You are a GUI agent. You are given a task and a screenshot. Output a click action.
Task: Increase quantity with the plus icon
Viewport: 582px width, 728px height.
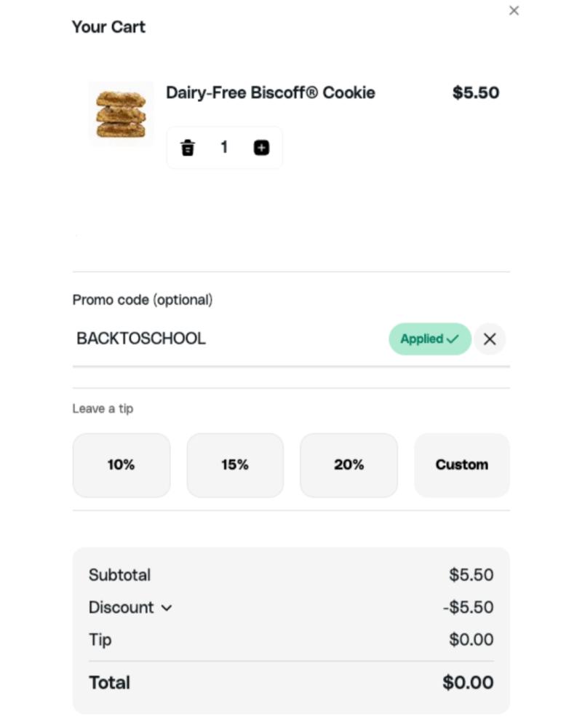pos(261,148)
